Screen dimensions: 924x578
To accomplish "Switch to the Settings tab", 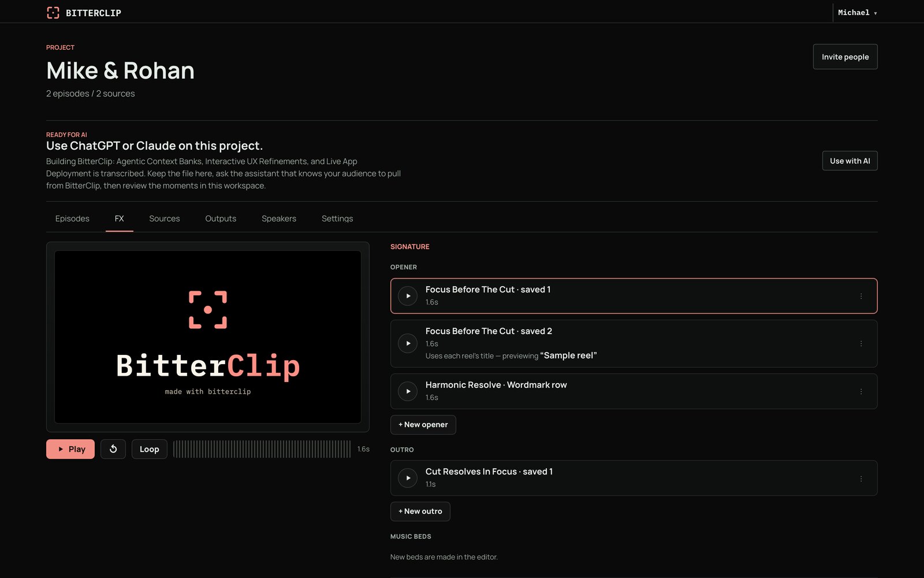I will [337, 218].
